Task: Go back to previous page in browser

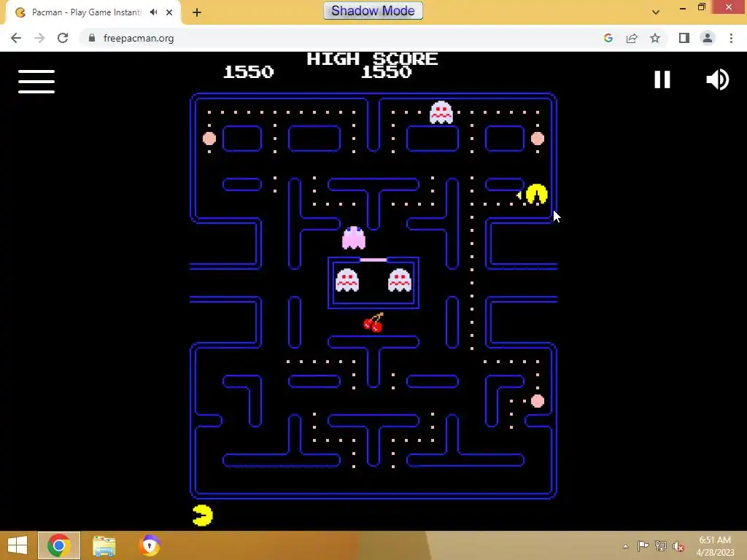Action: (16, 38)
